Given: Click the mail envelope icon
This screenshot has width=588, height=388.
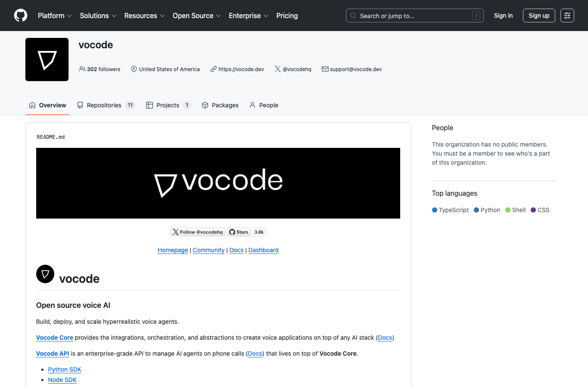Looking at the screenshot, I should 325,69.
